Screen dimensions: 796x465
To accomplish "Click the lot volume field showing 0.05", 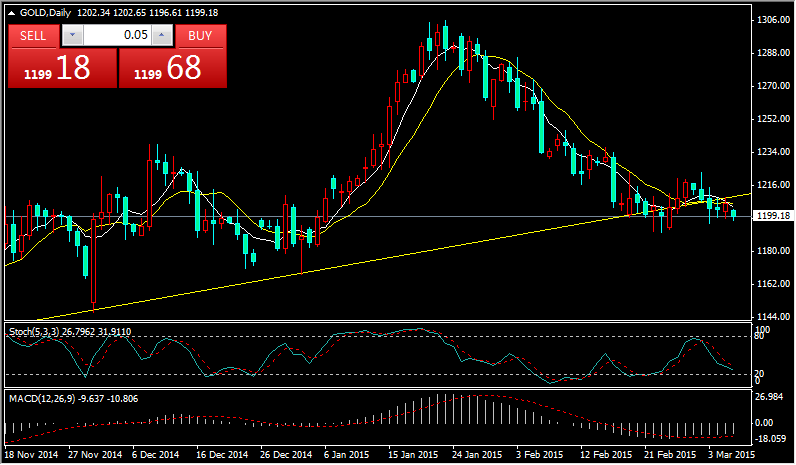I will click(117, 35).
